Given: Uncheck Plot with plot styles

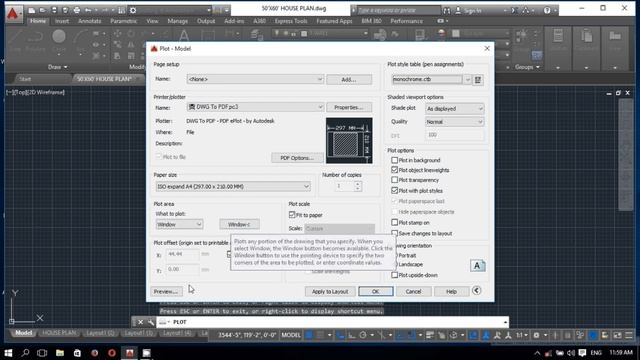Looking at the screenshot, I should (x=394, y=191).
